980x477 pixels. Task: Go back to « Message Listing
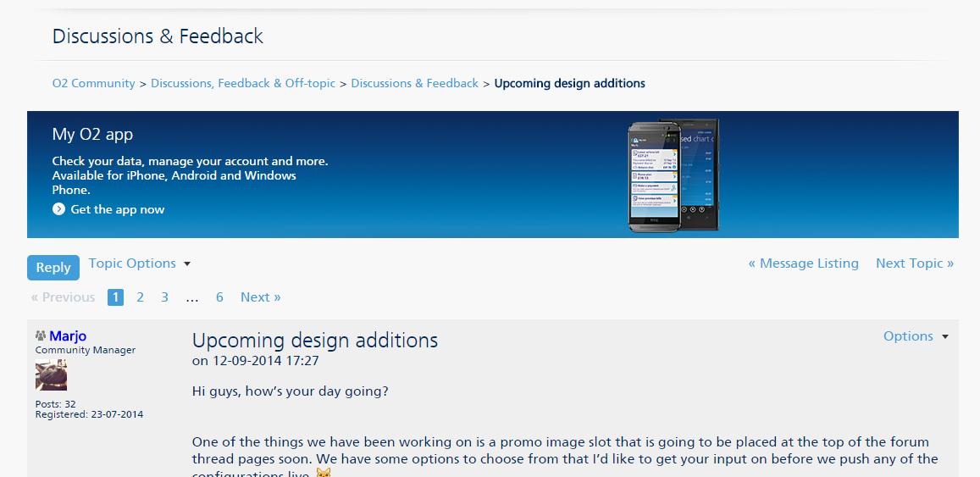(x=803, y=263)
